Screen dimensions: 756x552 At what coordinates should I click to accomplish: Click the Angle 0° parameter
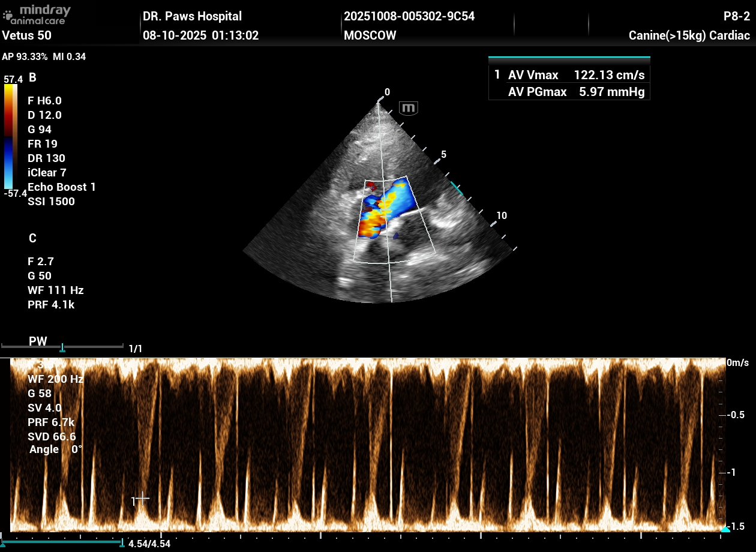coord(56,449)
